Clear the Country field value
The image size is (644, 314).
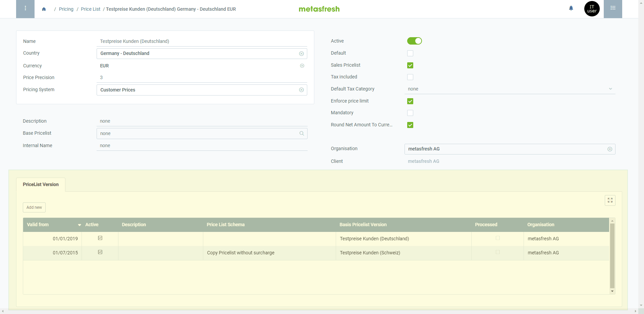[x=301, y=54]
